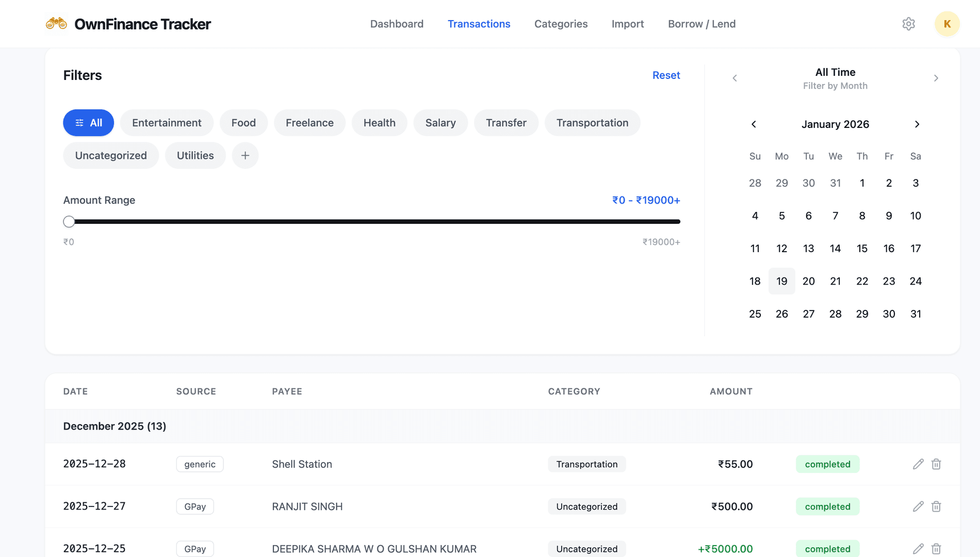
Task: Go to the next month in the calendar
Action: point(917,124)
